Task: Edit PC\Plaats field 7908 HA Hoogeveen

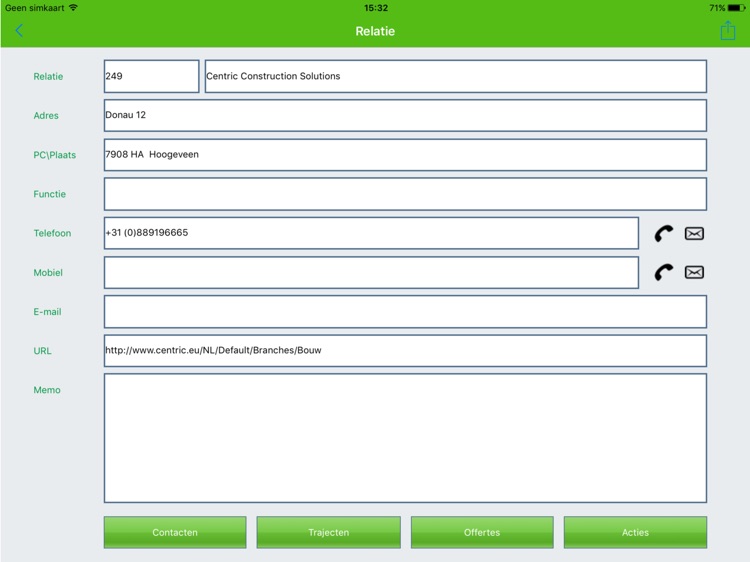Action: 405,154
